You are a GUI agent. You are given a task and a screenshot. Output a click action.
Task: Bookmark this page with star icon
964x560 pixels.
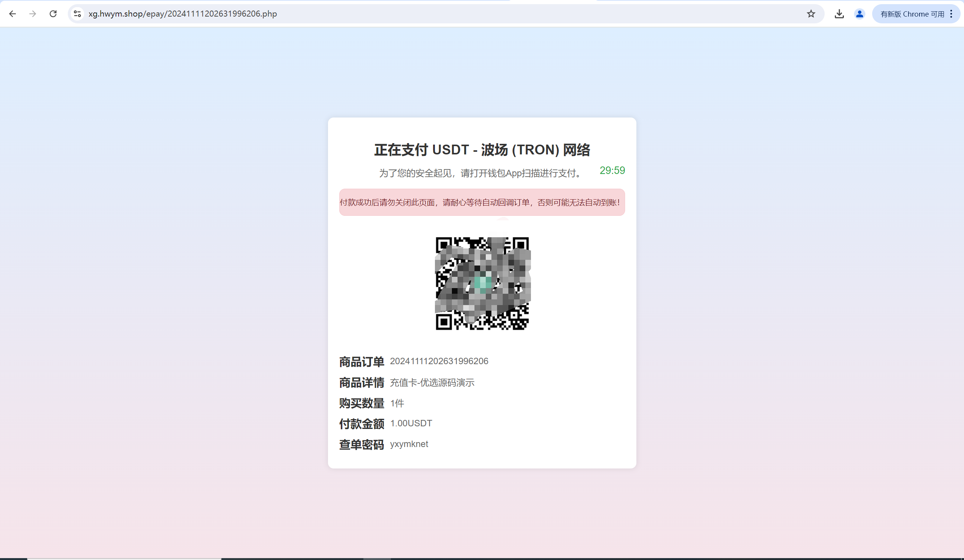pos(811,14)
